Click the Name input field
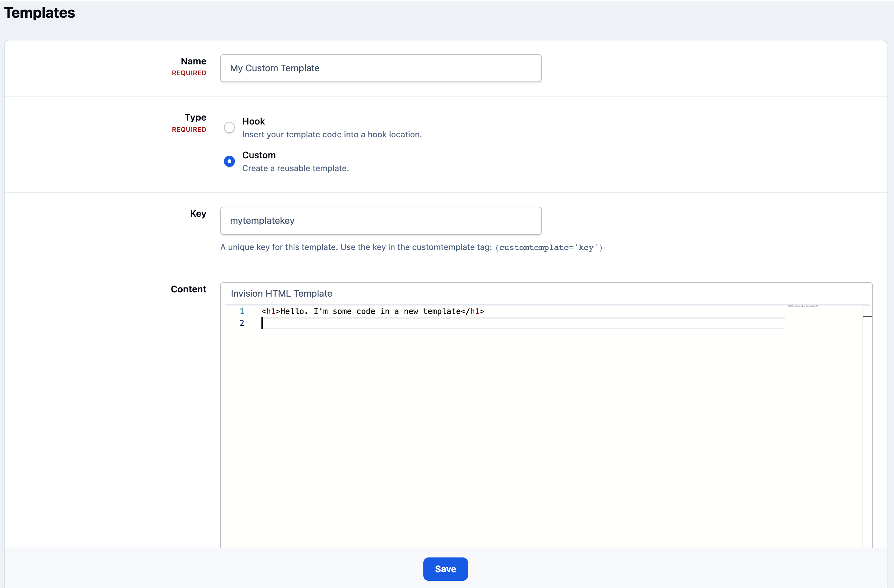The image size is (894, 588). tap(381, 68)
